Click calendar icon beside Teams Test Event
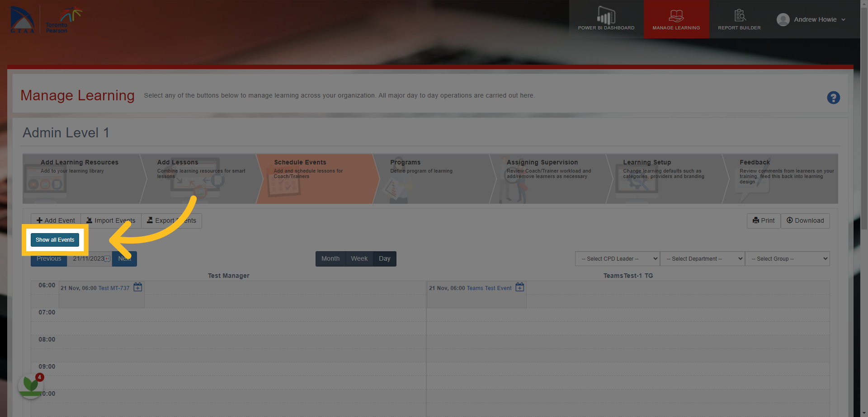 tap(520, 287)
